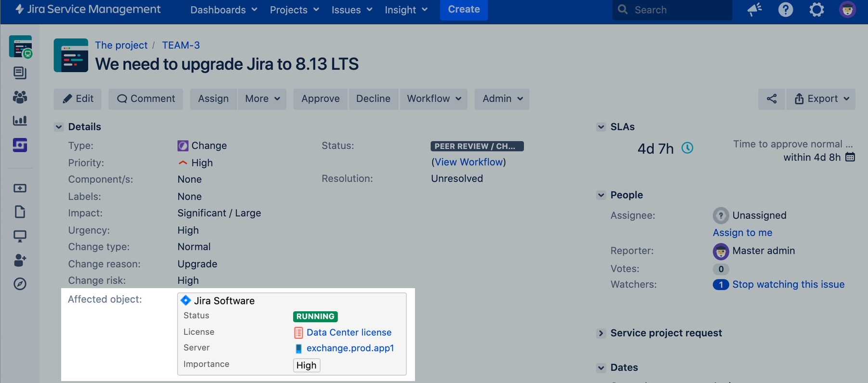Click the votes count badge
Image resolution: width=868 pixels, height=383 pixels.
[721, 269]
